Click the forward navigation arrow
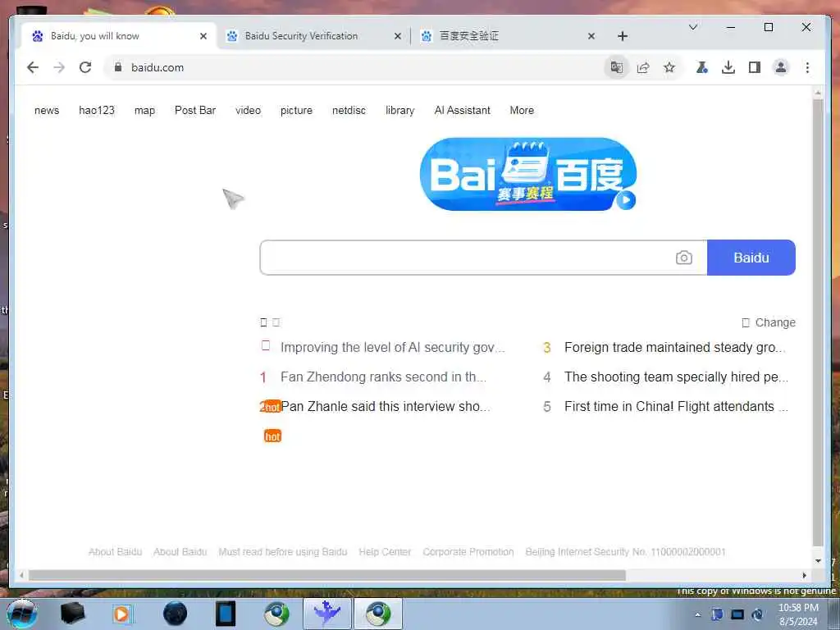This screenshot has height=630, width=840. pyautogui.click(x=59, y=67)
